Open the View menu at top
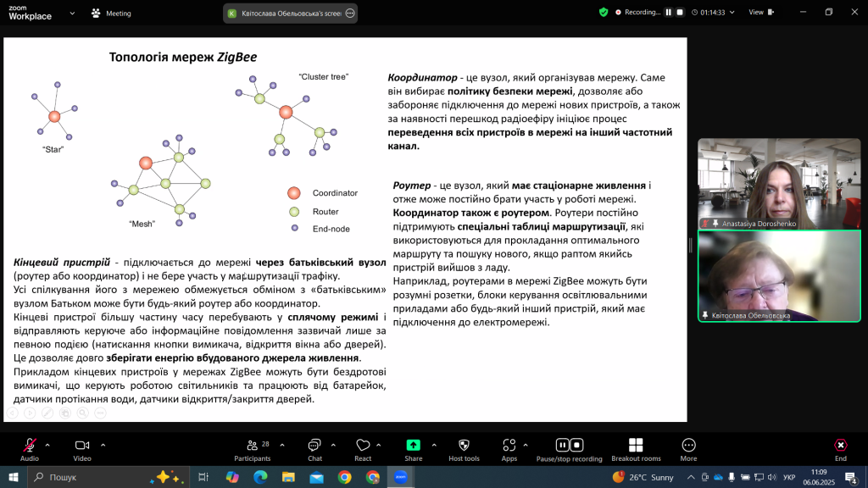Screen dimensions: 868x488 (x=756, y=13)
